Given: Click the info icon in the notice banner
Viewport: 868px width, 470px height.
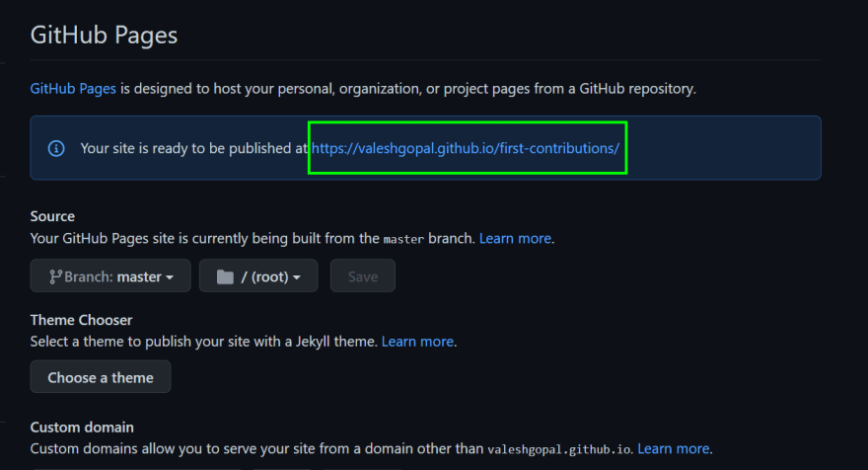Looking at the screenshot, I should pos(56,148).
